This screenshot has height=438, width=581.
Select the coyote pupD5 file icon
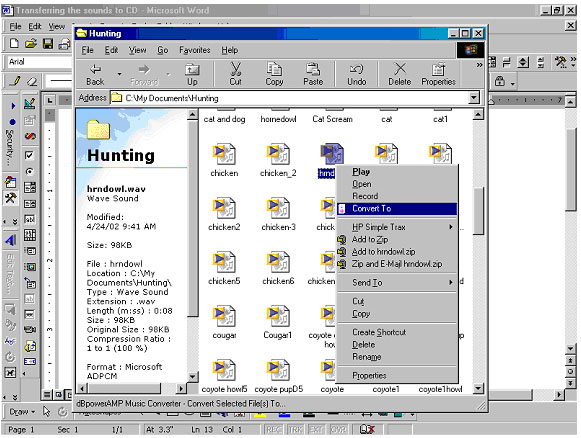278,370
